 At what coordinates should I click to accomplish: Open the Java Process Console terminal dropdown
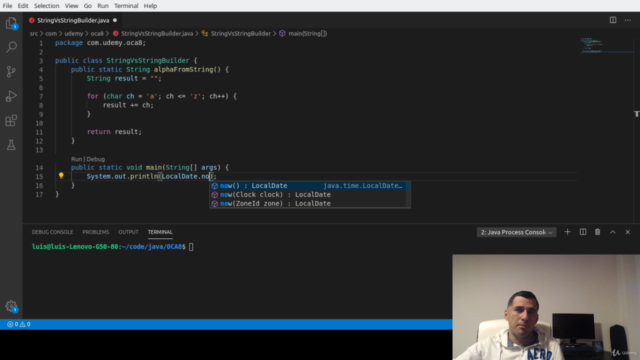point(516,232)
